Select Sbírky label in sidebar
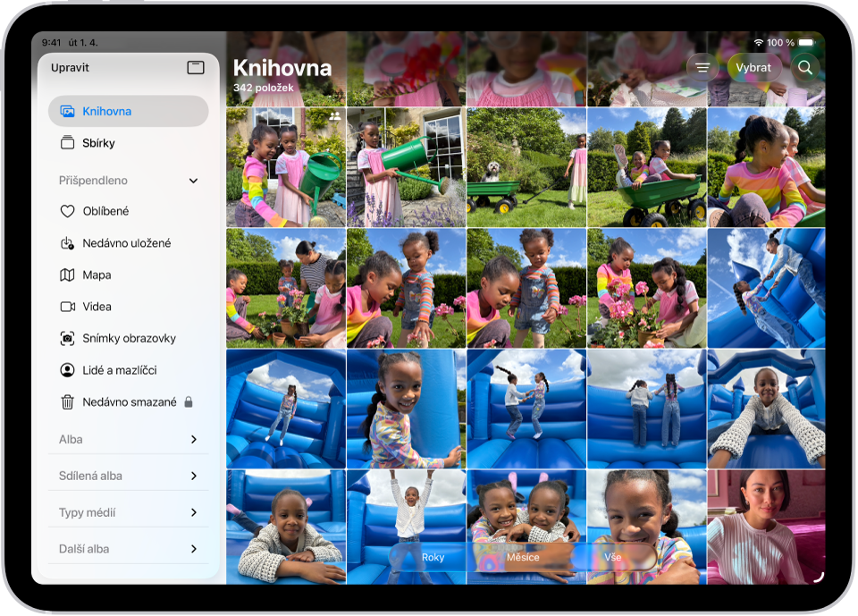The height and width of the screenshot is (616, 858). coord(98,143)
